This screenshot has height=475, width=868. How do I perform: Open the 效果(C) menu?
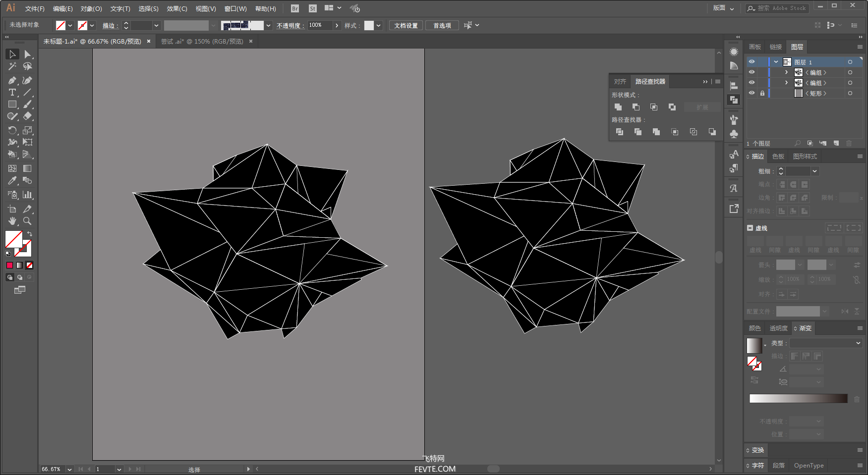point(177,9)
